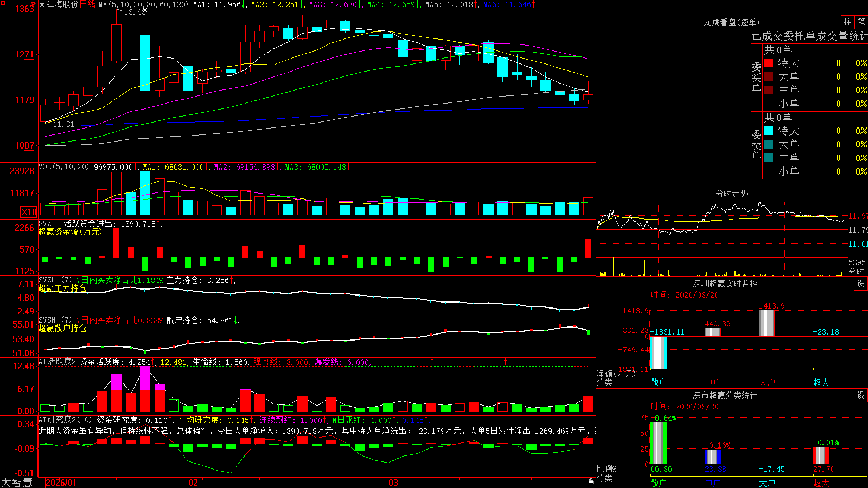Image resolution: width=868 pixels, height=488 pixels.
Task: Click the 1413.9 大户 net amount bar
Action: pyautogui.click(x=767, y=323)
